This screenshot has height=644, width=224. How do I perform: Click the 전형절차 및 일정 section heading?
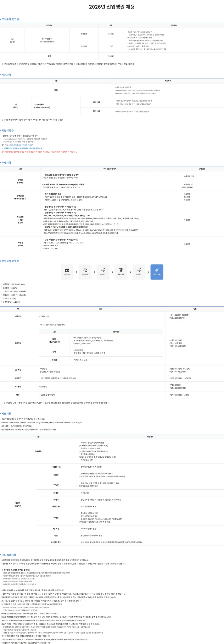point(10,261)
